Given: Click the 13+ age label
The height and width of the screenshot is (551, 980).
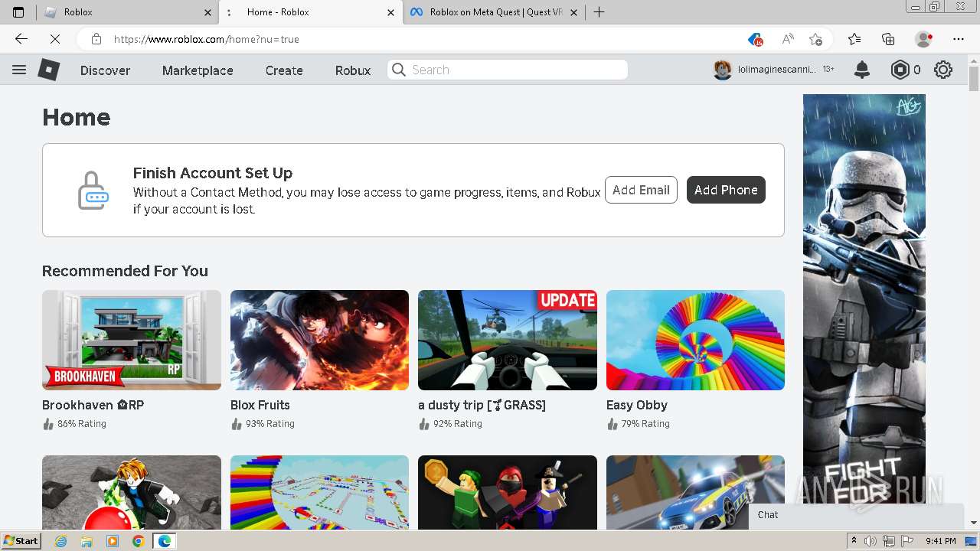Looking at the screenshot, I should coord(828,70).
